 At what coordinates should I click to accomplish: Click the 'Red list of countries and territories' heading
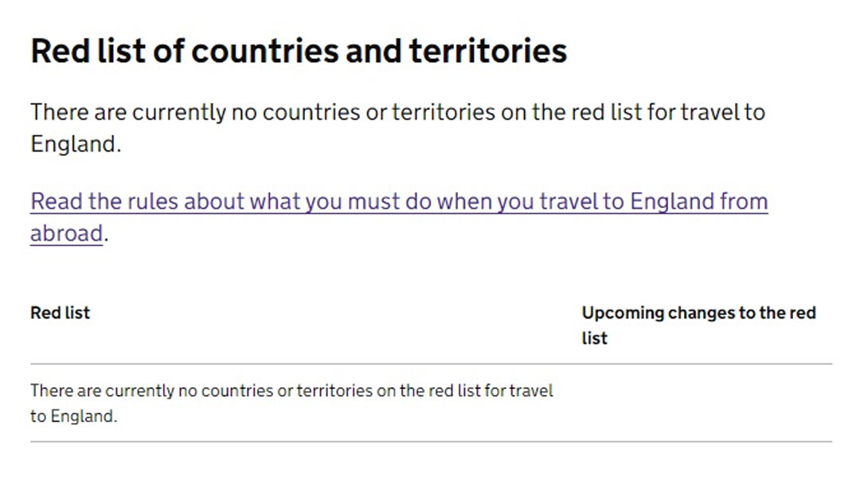coord(299,51)
